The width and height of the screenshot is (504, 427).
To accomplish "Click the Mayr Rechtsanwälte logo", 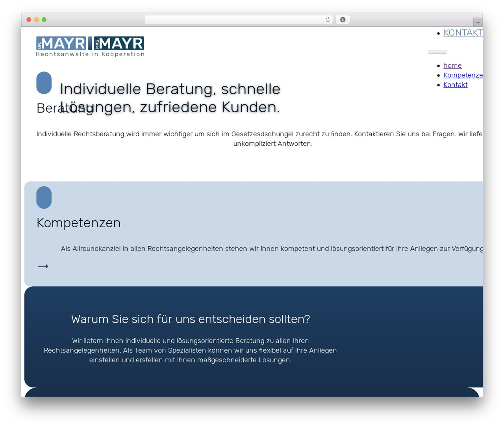I will tap(90, 46).
